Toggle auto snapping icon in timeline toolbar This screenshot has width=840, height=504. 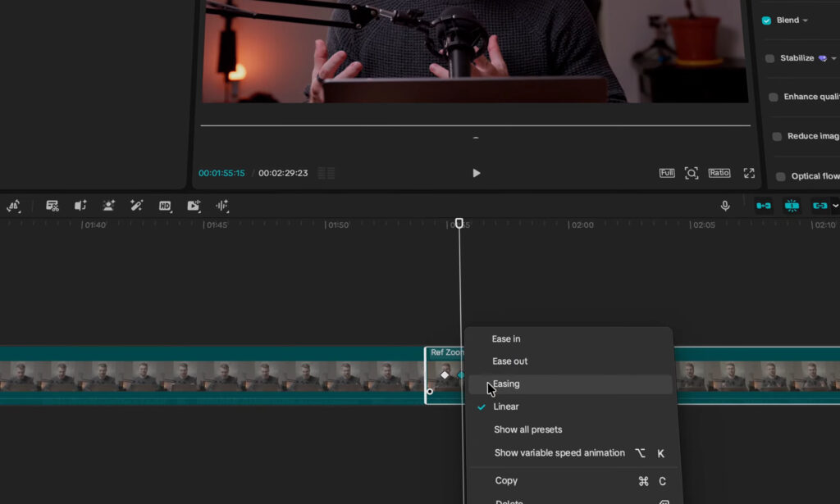pyautogui.click(x=792, y=206)
